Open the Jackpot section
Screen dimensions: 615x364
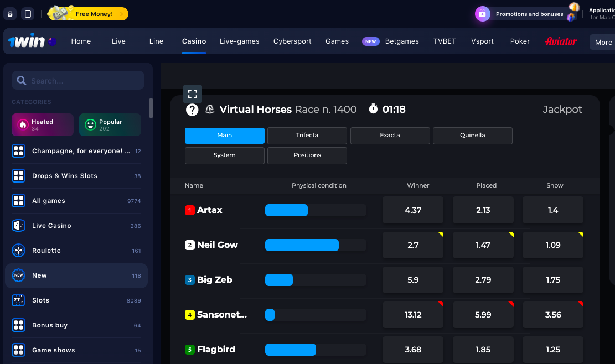[562, 110]
